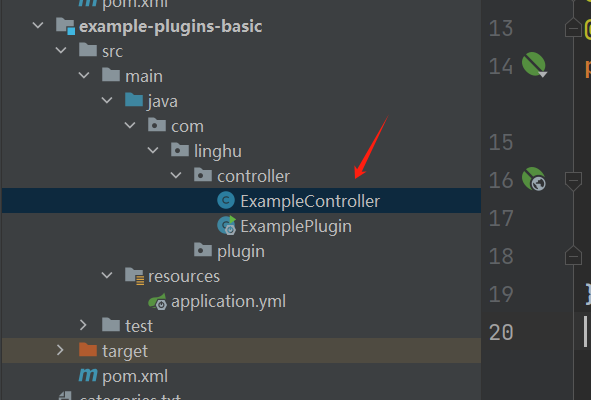The height and width of the screenshot is (400, 591).
Task: Click the resources folder icon
Action: [x=134, y=276]
